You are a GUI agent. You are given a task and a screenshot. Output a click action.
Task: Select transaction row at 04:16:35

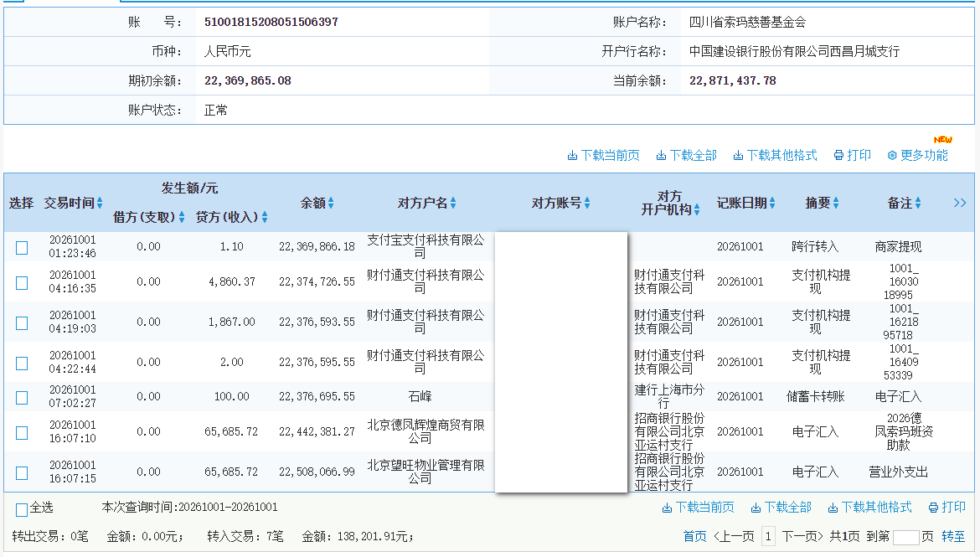pos(22,282)
